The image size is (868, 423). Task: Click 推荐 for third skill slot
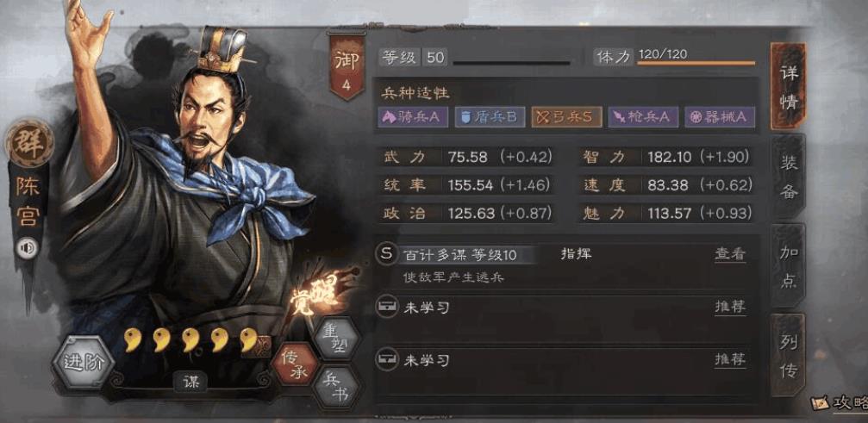coord(729,360)
